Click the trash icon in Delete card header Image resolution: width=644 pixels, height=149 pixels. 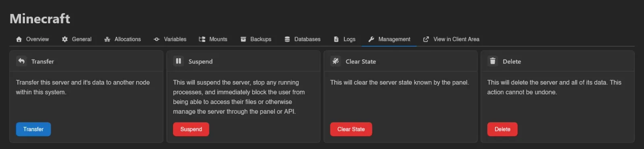(x=493, y=61)
